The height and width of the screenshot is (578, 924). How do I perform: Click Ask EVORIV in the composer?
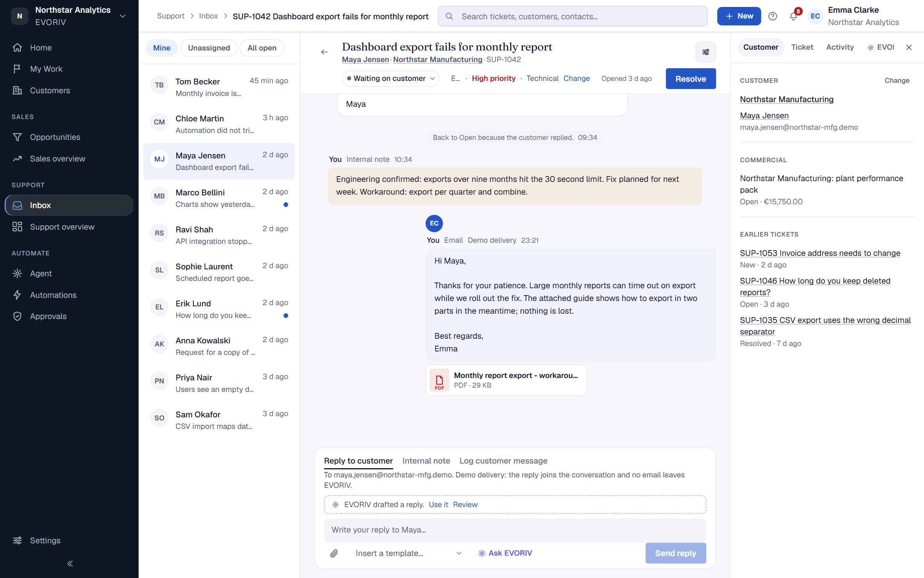[505, 553]
